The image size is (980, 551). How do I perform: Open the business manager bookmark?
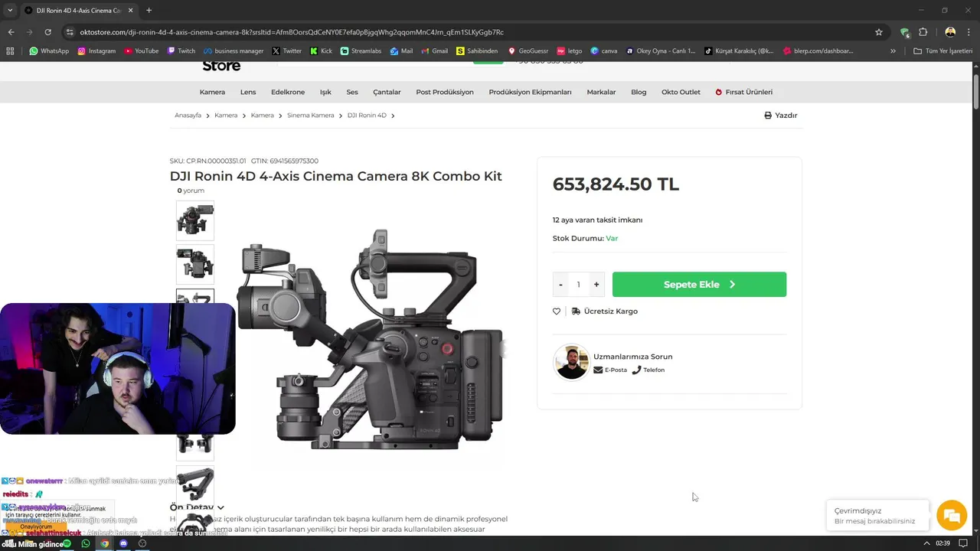click(234, 51)
